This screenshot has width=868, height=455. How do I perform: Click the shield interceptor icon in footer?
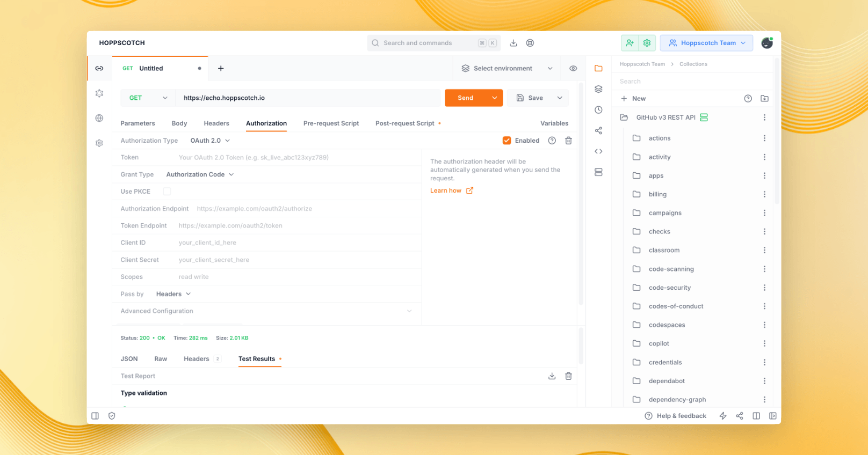[112, 416]
